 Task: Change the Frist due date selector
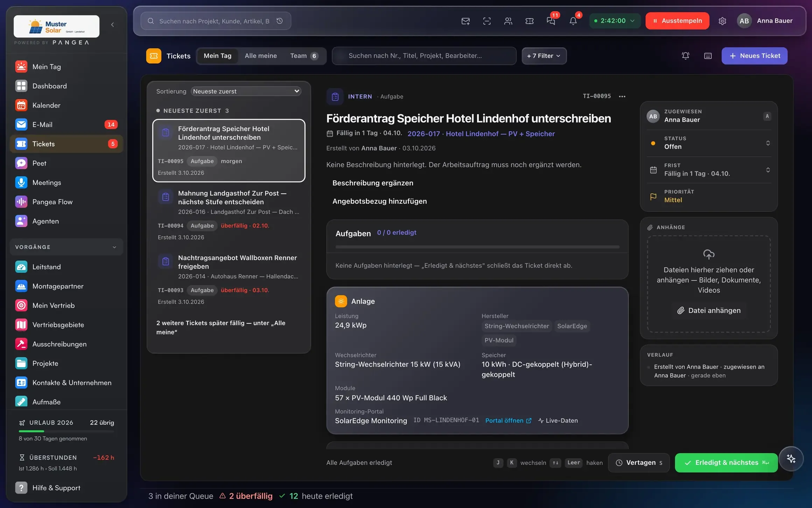tap(709, 170)
